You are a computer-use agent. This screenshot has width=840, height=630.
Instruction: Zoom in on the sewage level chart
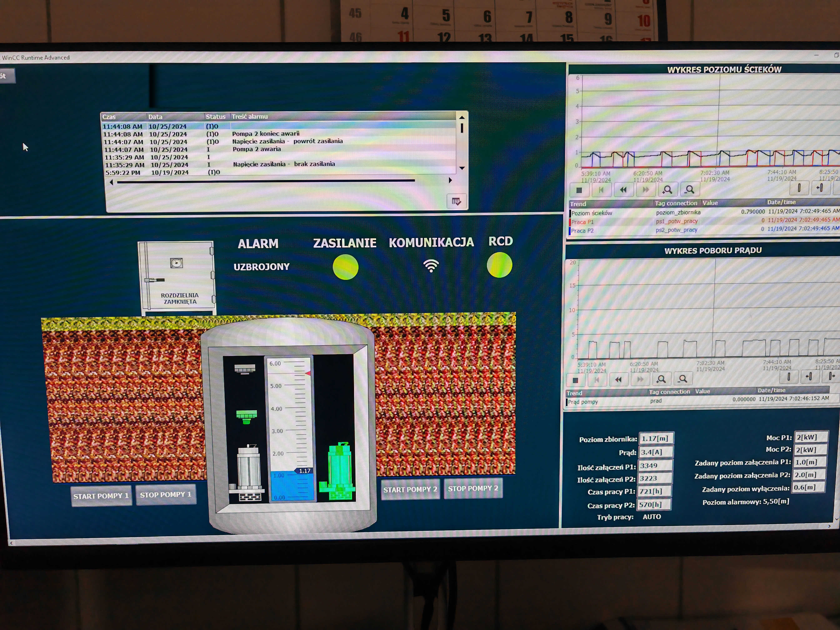pos(667,190)
